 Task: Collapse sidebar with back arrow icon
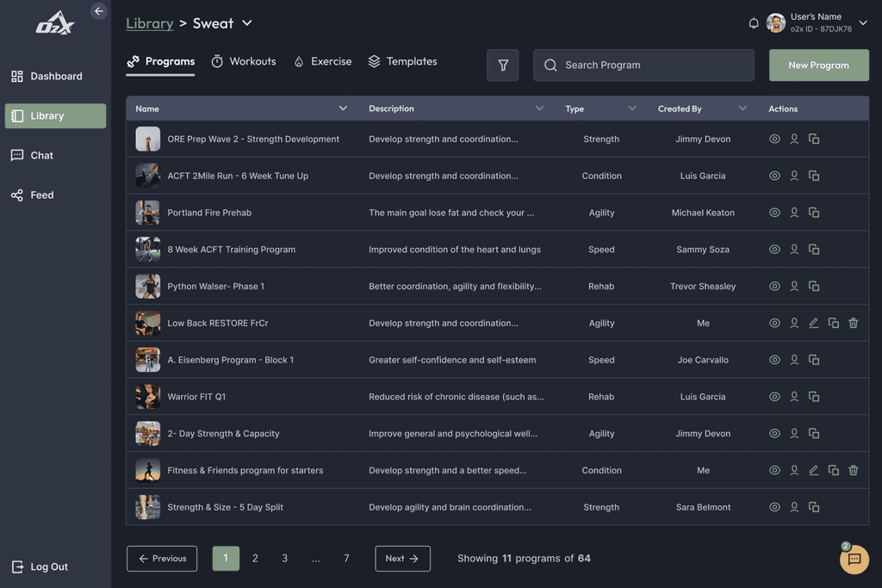pos(99,10)
